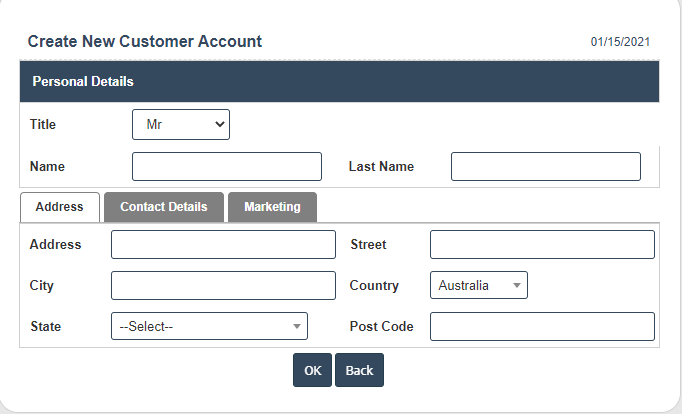Click the Post Code field label
Image resolution: width=682 pixels, height=414 pixels.
tap(381, 327)
